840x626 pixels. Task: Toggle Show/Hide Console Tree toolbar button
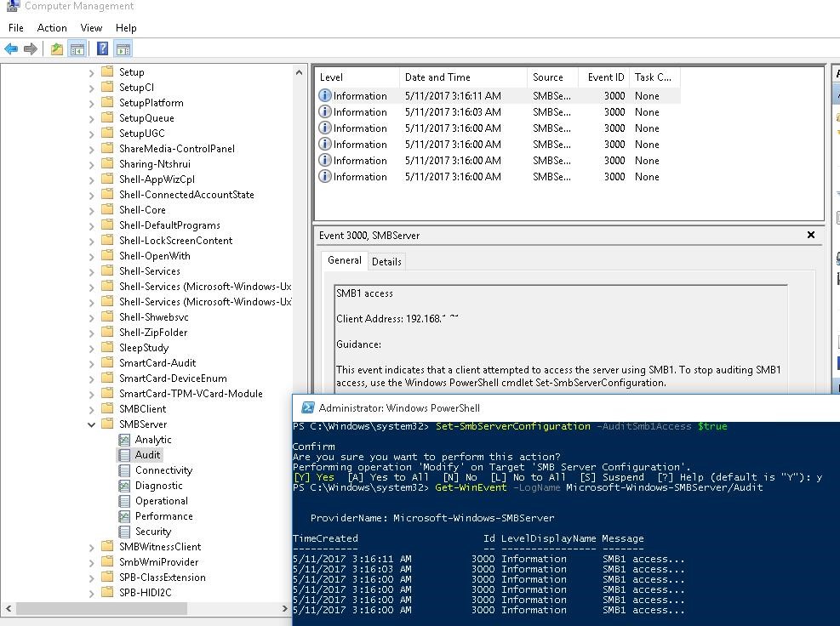77,49
